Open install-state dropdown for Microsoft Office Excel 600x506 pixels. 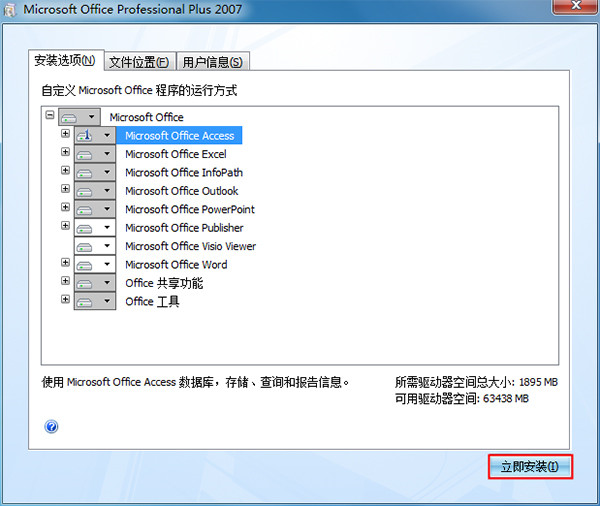click(x=95, y=154)
